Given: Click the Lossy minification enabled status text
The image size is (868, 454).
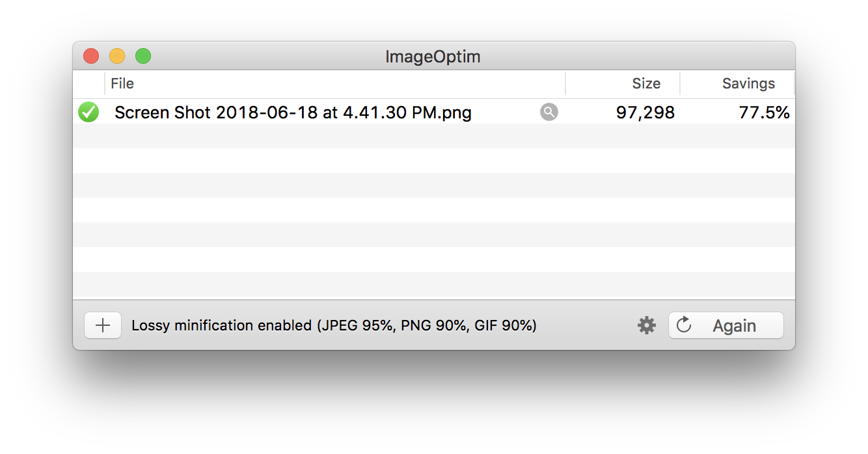Looking at the screenshot, I should 334,325.
